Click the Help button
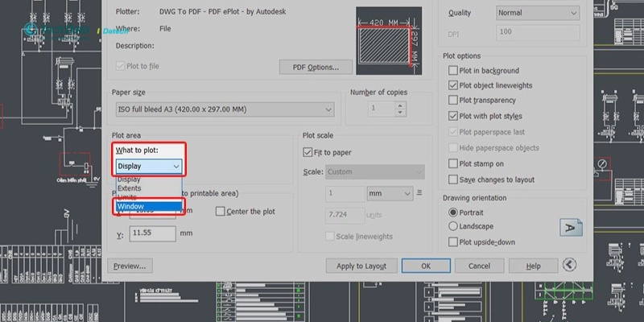 [x=533, y=266]
